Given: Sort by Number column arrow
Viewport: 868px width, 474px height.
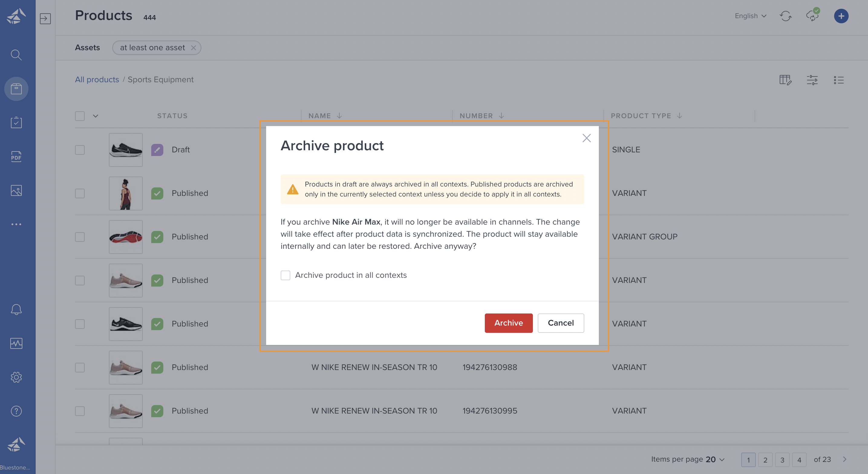Looking at the screenshot, I should (x=501, y=115).
